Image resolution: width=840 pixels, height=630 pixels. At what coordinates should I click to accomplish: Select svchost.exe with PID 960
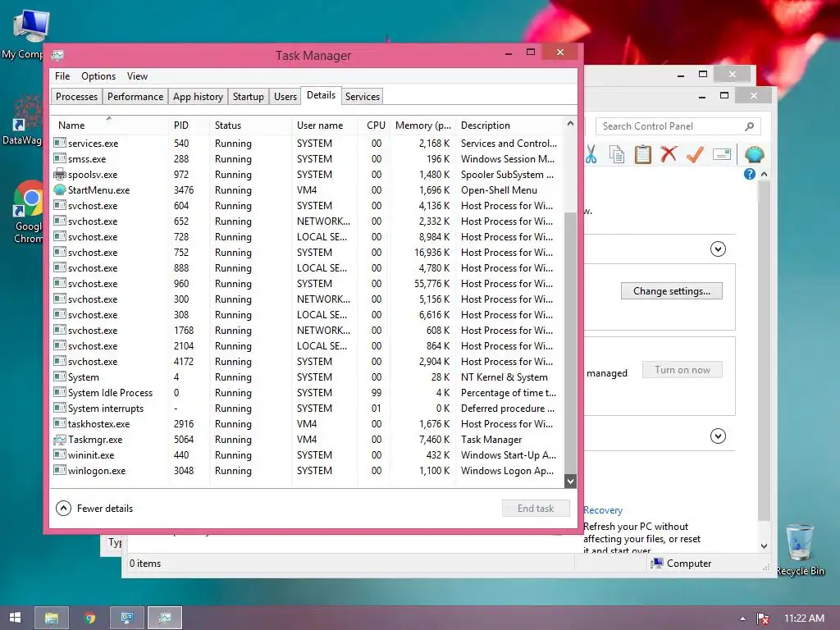pos(308,284)
